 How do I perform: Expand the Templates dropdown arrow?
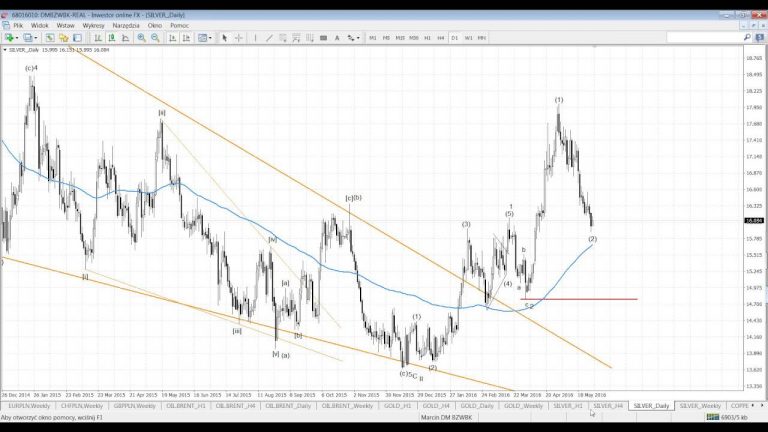[210, 38]
